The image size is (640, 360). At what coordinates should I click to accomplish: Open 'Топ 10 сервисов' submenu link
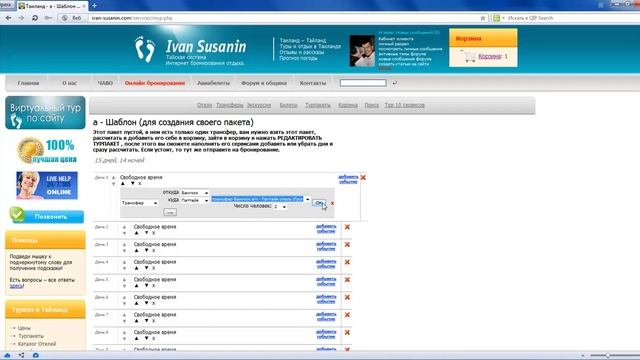point(404,105)
